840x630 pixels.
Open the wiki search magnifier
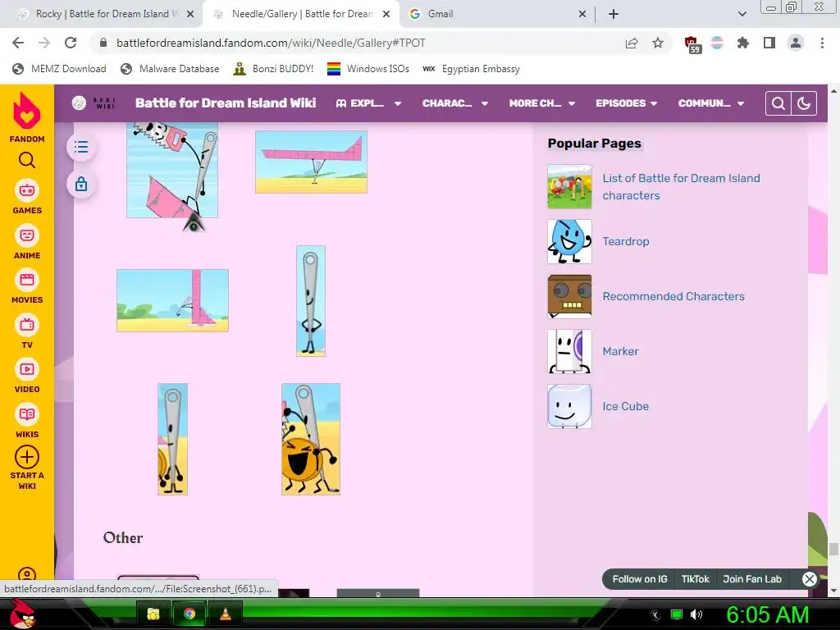click(778, 103)
